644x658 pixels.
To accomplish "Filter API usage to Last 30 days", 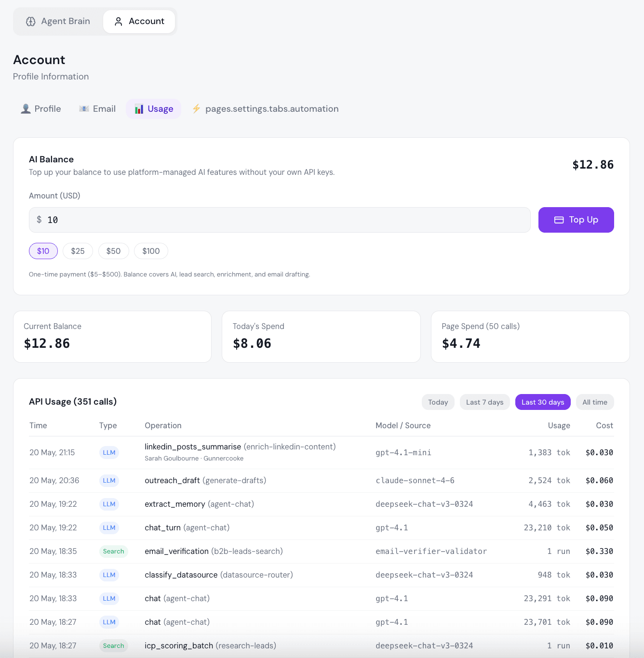I will [x=543, y=402].
